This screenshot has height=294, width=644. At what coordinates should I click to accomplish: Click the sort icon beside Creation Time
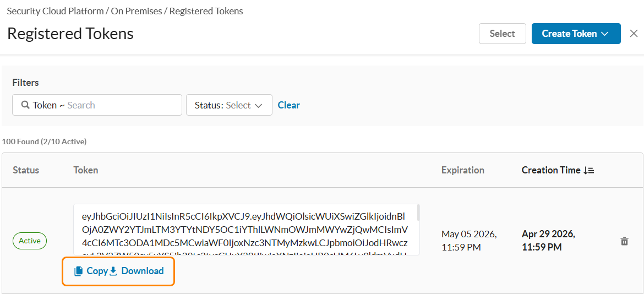[589, 171]
